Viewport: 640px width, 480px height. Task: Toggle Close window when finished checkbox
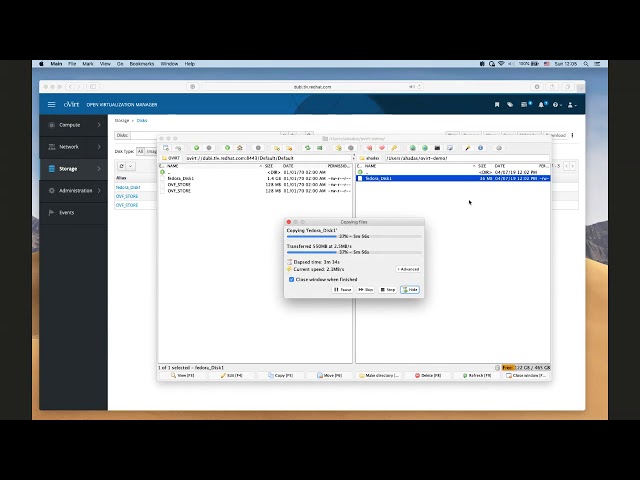click(291, 280)
